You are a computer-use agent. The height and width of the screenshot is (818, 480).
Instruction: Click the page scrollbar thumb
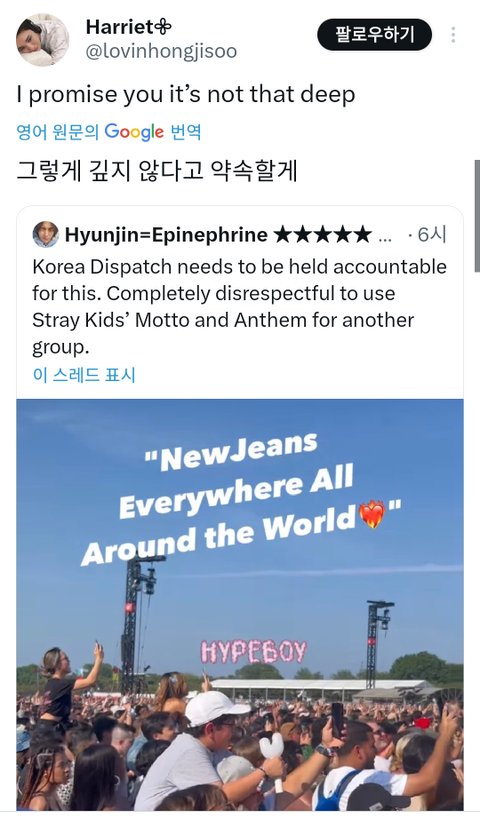477,215
